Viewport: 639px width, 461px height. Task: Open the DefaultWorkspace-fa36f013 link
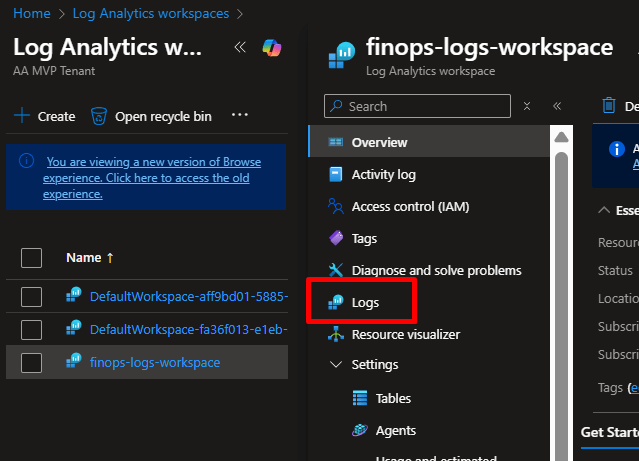(x=188, y=329)
